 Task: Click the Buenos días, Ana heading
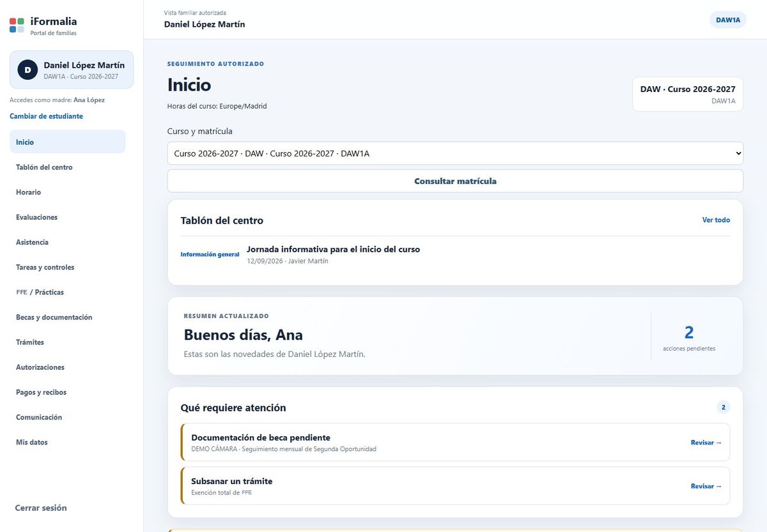tap(243, 335)
